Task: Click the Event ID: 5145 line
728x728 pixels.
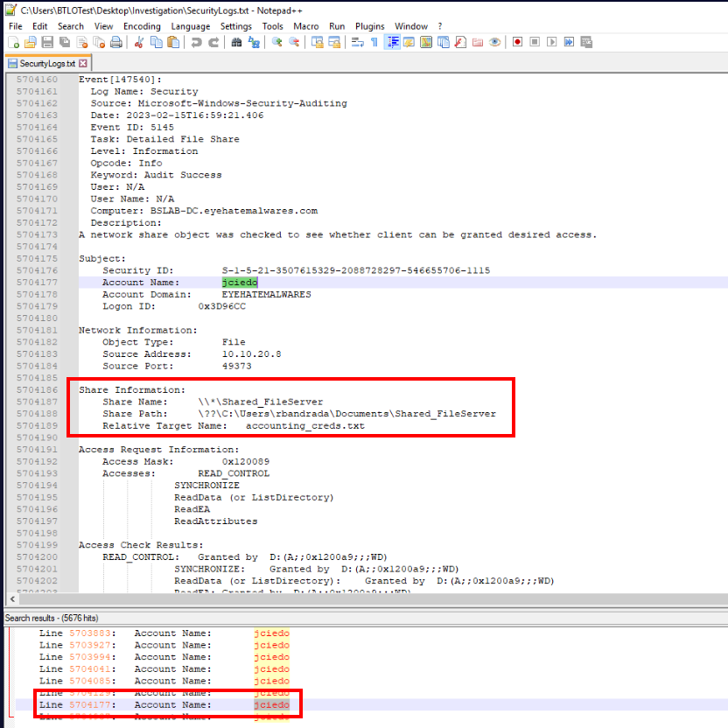Action: (x=132, y=127)
